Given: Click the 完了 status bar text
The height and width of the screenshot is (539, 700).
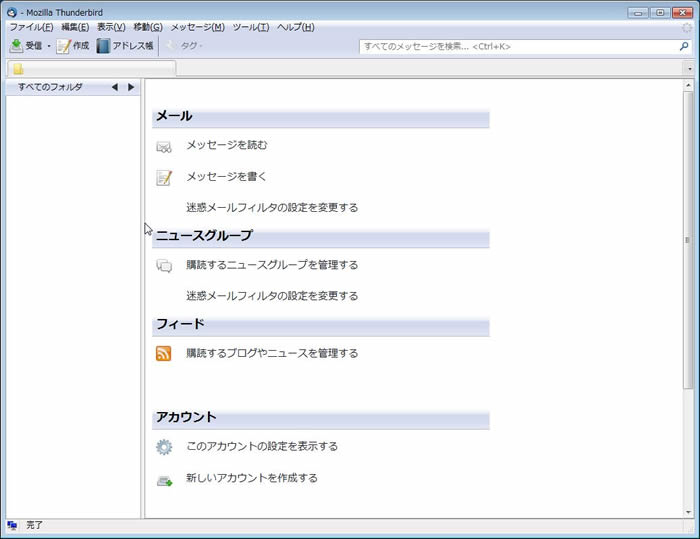Looking at the screenshot, I should [x=34, y=525].
